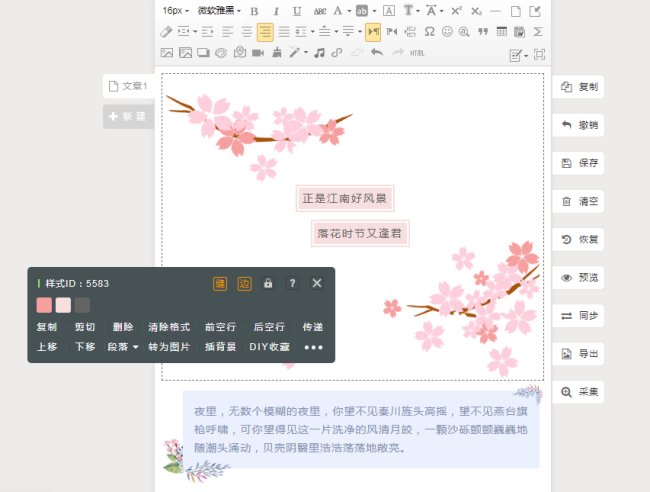Choose 前空行 in the style panel
Screen dimensions: 650x492
[221, 327]
